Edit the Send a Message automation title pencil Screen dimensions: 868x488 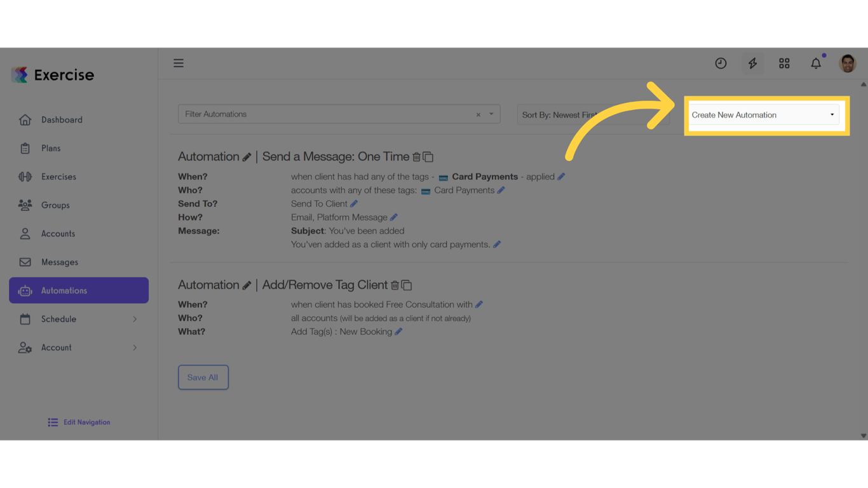tap(248, 156)
